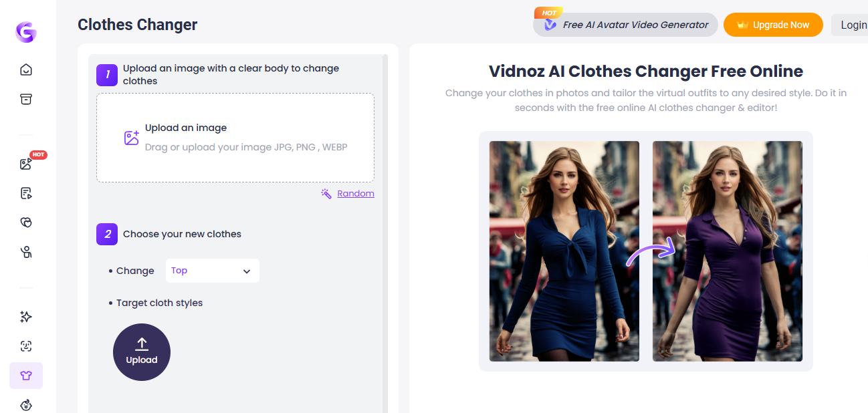The image size is (868, 413).
Task: Click the magic wand icon beside Random
Action: click(326, 194)
